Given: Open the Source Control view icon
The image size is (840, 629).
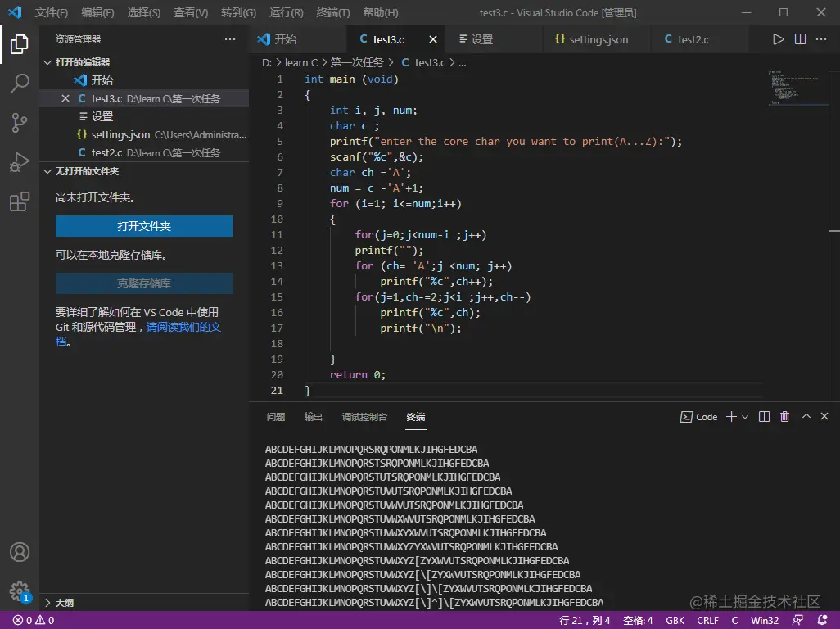Looking at the screenshot, I should coord(20,123).
